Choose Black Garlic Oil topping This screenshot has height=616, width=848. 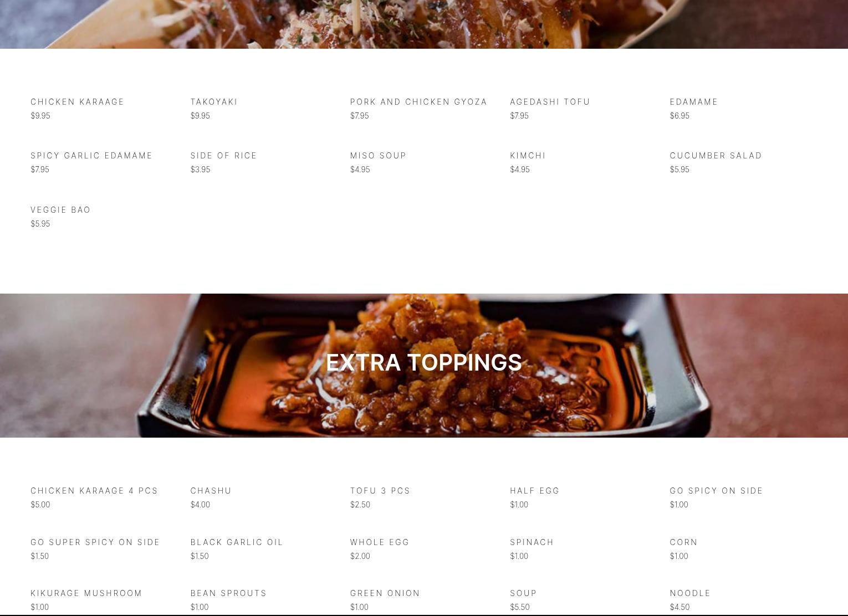237,542
